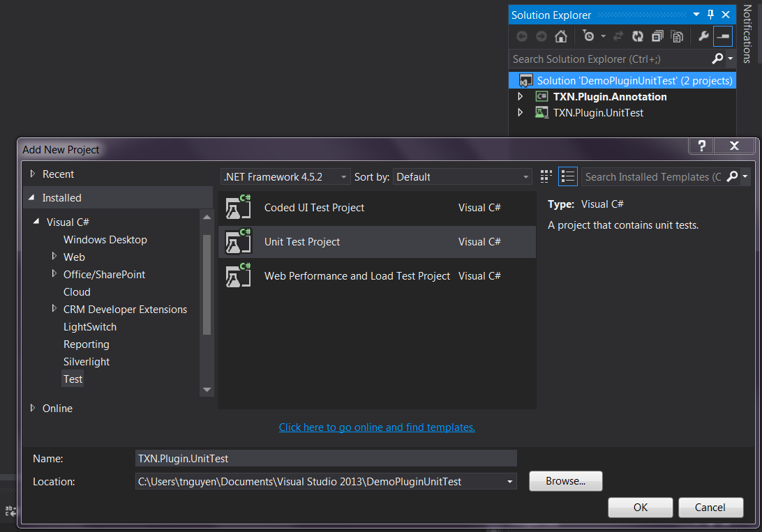Open Properties via the wrench icon
The height and width of the screenshot is (532, 762).
point(703,36)
